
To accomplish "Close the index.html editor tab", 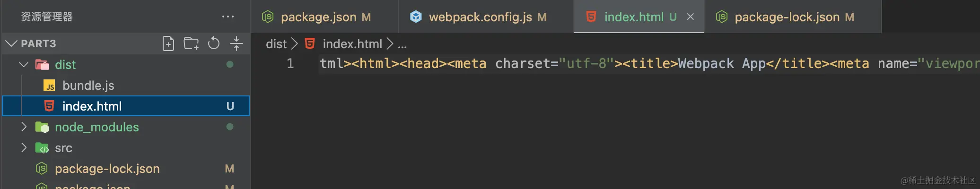I will coord(691,17).
